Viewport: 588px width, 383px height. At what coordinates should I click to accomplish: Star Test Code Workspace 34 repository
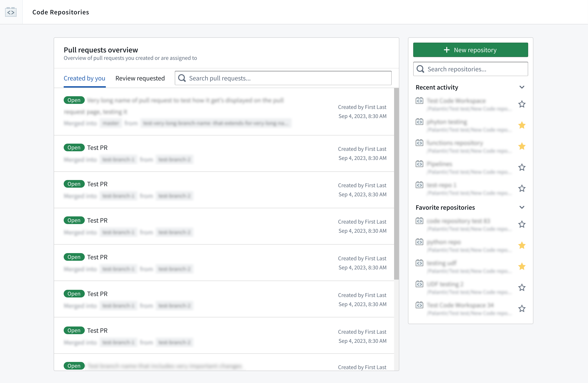522,308
